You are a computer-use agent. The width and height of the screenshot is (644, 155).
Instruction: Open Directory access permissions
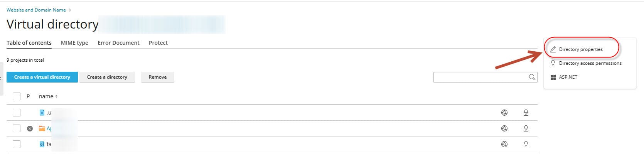tap(590, 63)
